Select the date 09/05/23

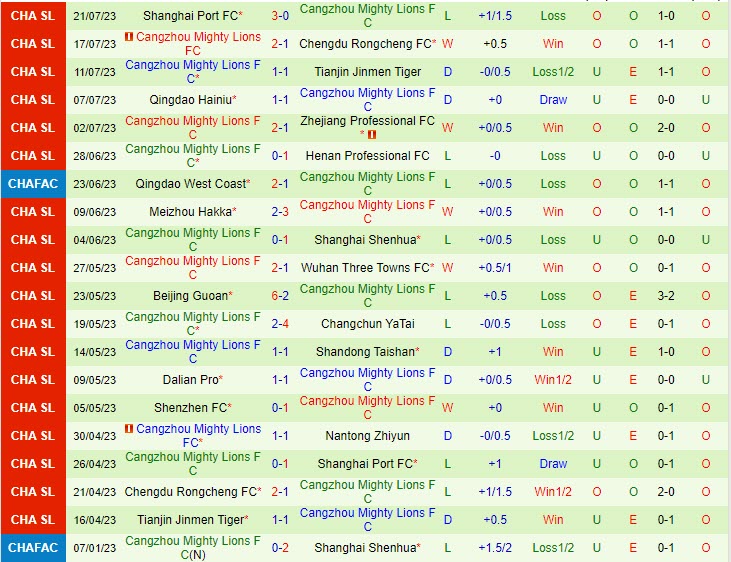pos(95,380)
